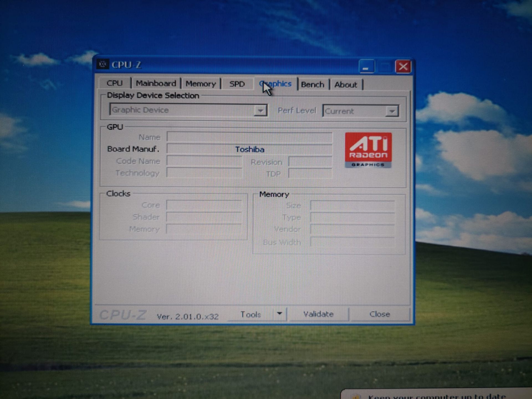Click the Revision field

pos(310,162)
